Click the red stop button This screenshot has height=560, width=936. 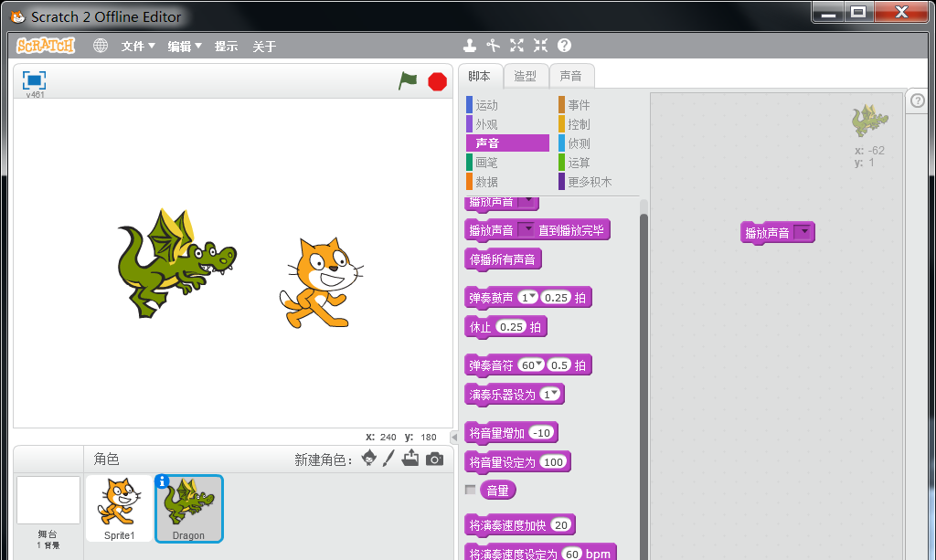pos(438,81)
